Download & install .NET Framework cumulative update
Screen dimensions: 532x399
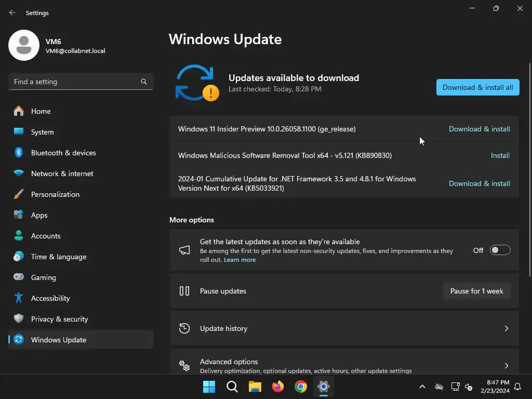pos(479,183)
